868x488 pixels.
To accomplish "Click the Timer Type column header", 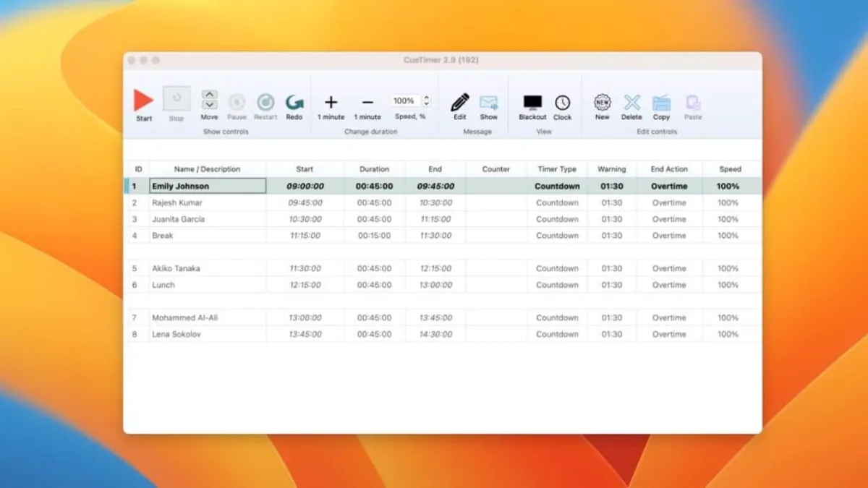I will (557, 168).
